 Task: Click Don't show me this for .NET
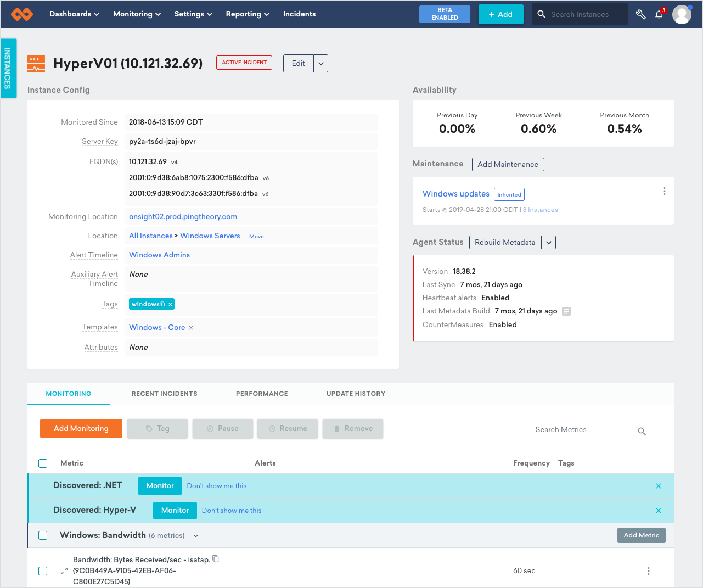(x=217, y=486)
